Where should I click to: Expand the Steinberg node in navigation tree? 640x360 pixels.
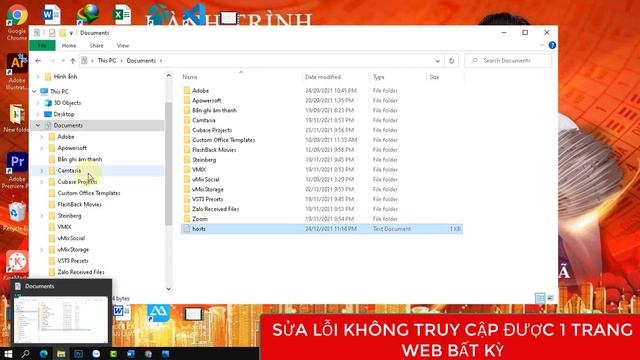[42, 216]
